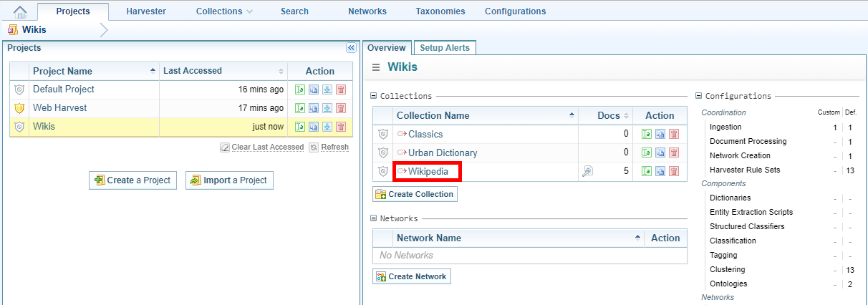Collapse the Collections section
Screen dimensions: 868x305
[x=374, y=96]
